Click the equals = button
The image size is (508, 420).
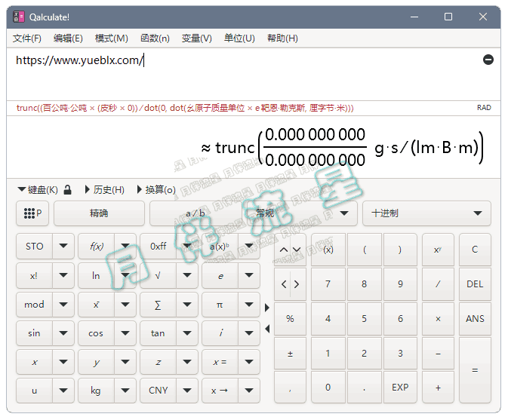pyautogui.click(x=475, y=370)
